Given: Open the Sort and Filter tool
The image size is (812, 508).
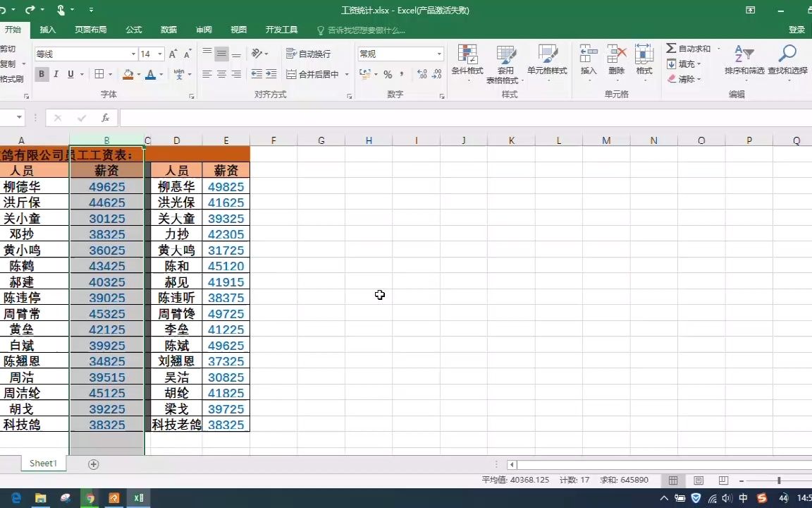Looking at the screenshot, I should pos(743,64).
